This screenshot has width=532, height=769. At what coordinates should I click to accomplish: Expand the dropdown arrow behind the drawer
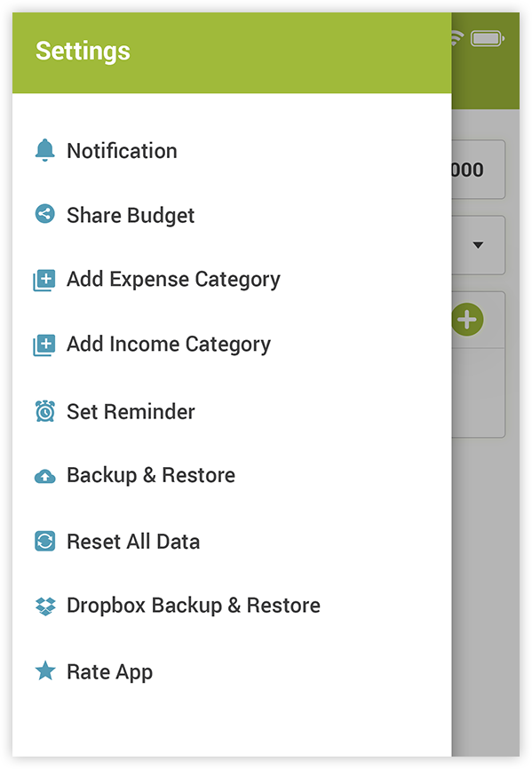pos(478,245)
